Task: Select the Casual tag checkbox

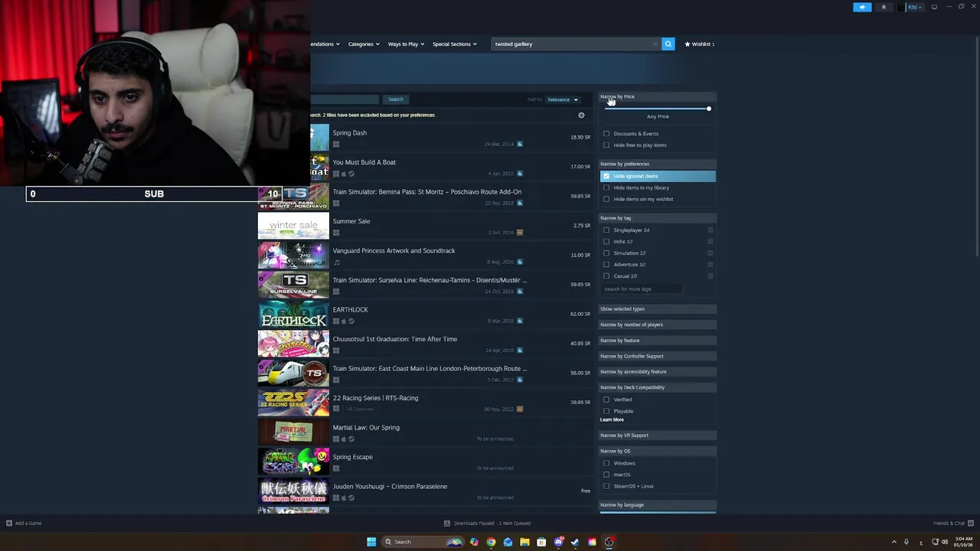Action: pyautogui.click(x=606, y=276)
